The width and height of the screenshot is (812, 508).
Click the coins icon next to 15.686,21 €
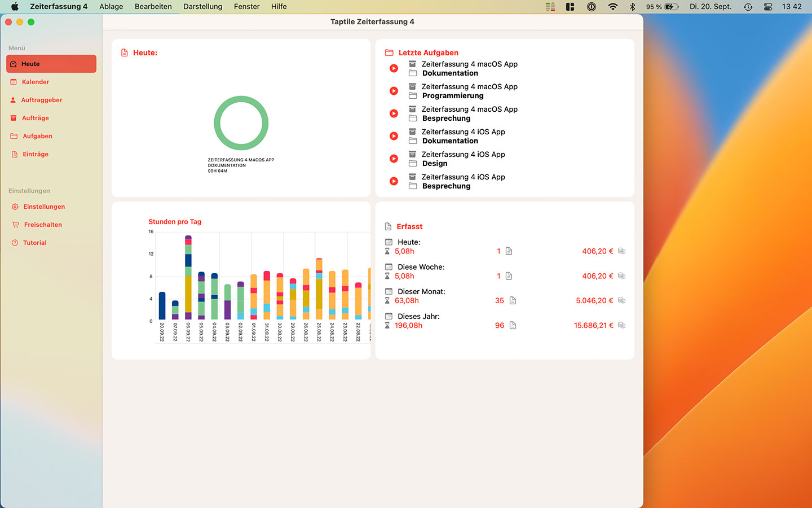[621, 326]
